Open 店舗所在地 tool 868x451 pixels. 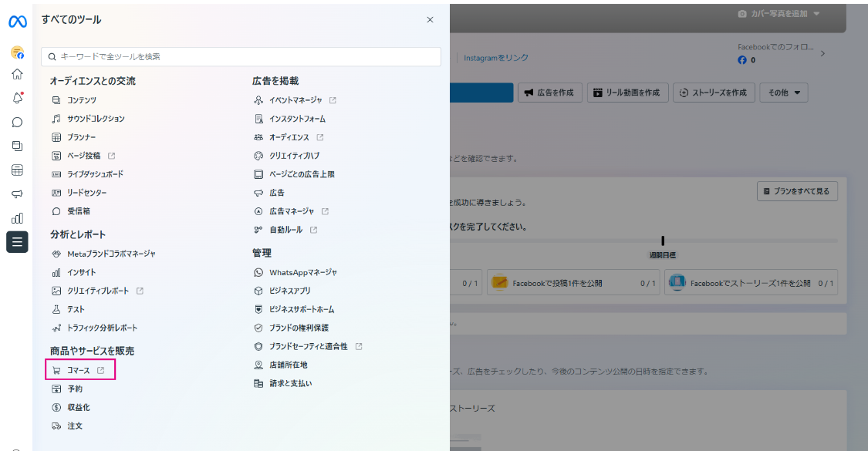281,365
